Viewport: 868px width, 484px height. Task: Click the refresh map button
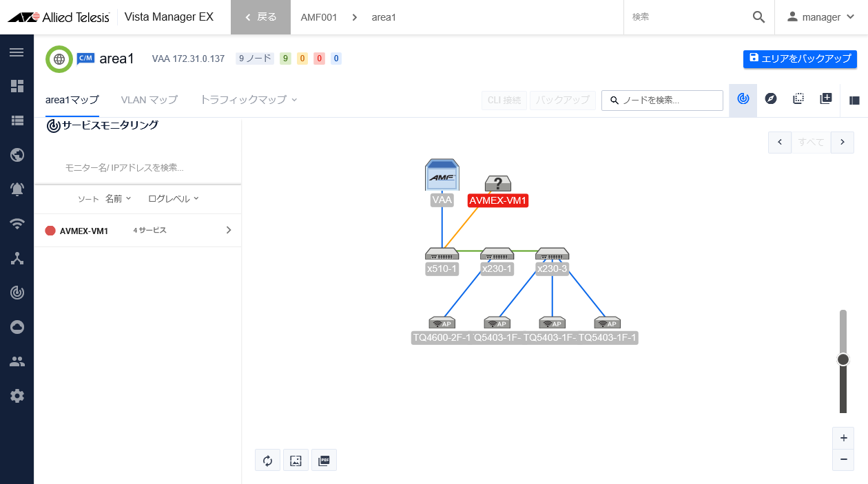(x=267, y=460)
